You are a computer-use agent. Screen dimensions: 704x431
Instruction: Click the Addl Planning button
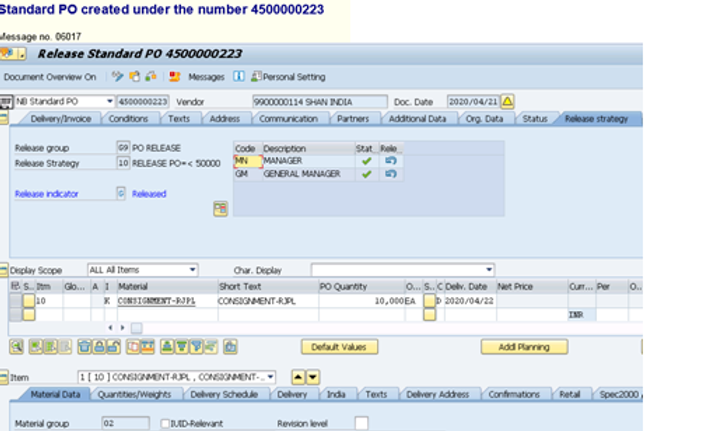pyautogui.click(x=524, y=347)
